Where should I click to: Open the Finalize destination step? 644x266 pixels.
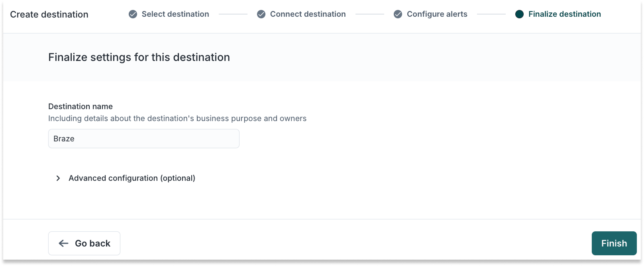click(x=564, y=14)
